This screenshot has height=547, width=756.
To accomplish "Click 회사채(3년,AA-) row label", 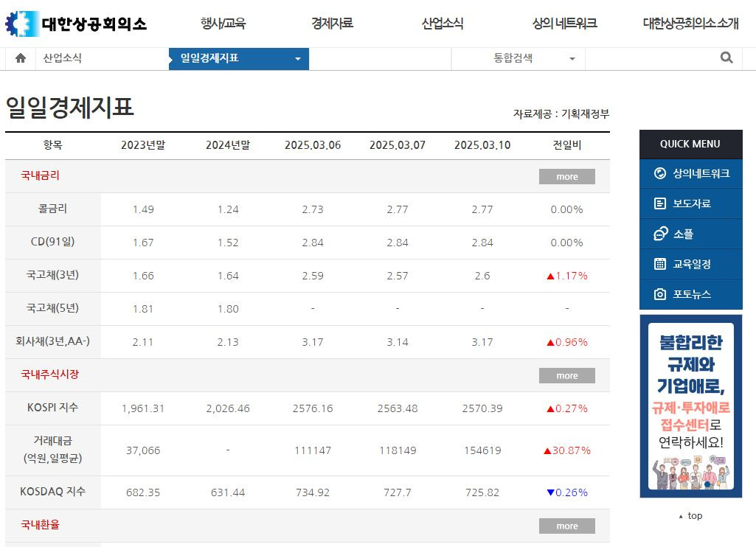I will [x=52, y=341].
